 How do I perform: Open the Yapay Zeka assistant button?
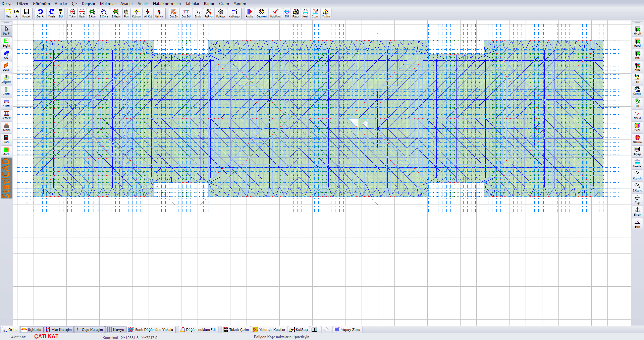click(347, 330)
